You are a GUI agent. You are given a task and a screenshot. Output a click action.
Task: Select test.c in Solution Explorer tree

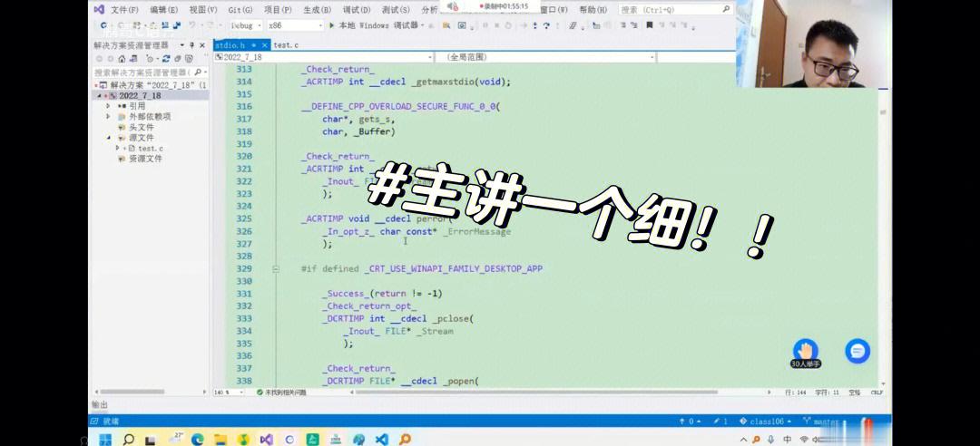tap(150, 148)
